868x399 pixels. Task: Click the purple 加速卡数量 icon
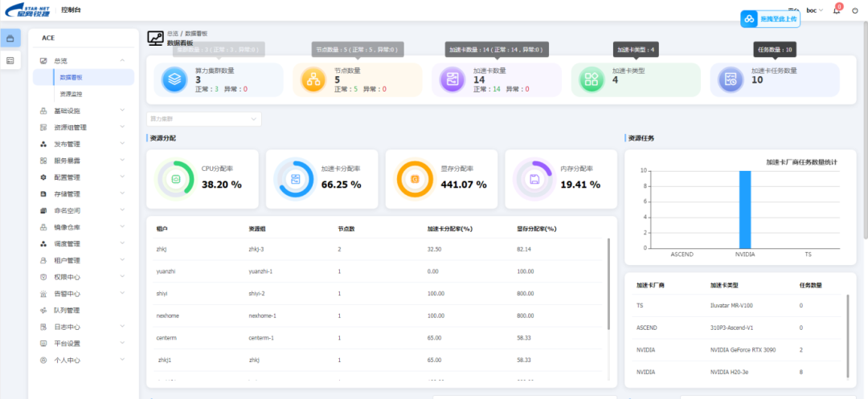tap(452, 79)
